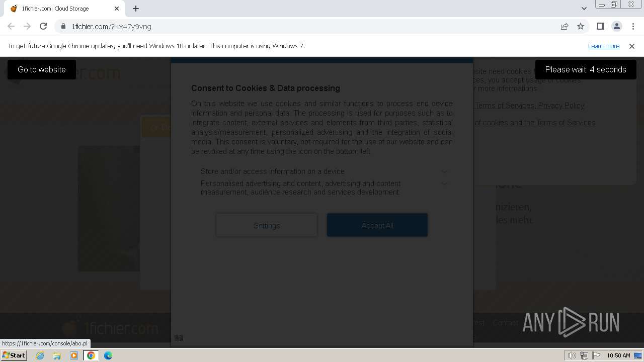
Task: Share this page icon in address bar
Action: pyautogui.click(x=565, y=26)
